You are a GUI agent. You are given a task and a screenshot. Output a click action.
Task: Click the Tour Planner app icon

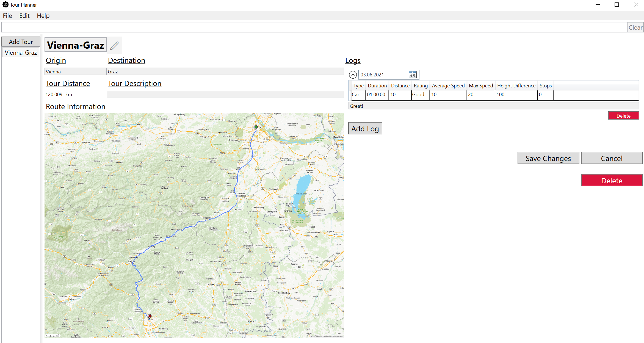click(5, 5)
